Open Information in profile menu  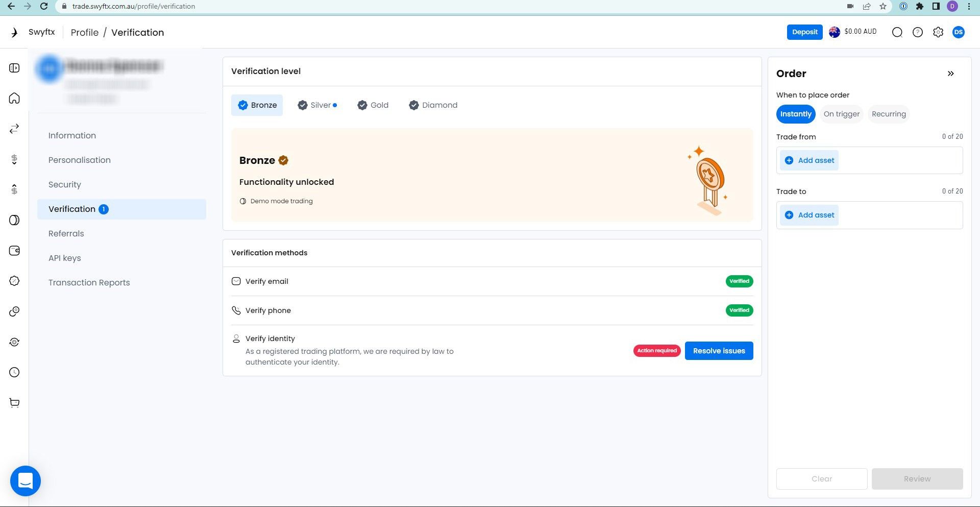pyautogui.click(x=121, y=136)
